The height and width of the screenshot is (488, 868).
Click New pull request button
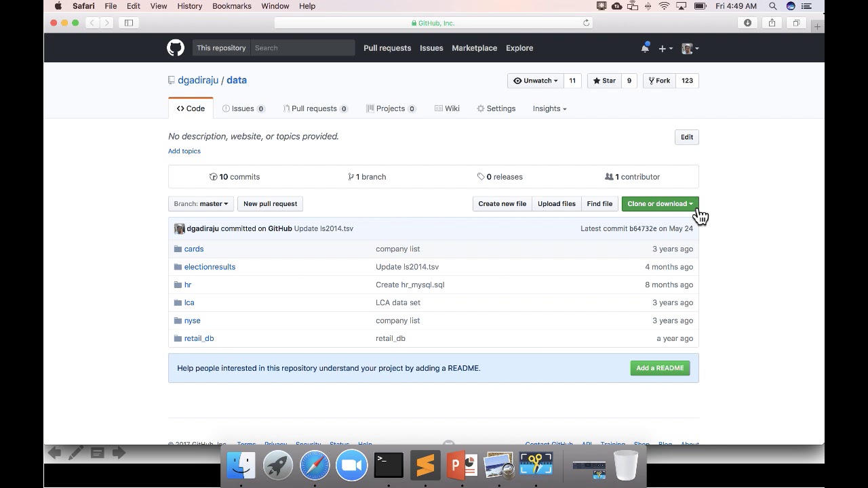pyautogui.click(x=270, y=204)
